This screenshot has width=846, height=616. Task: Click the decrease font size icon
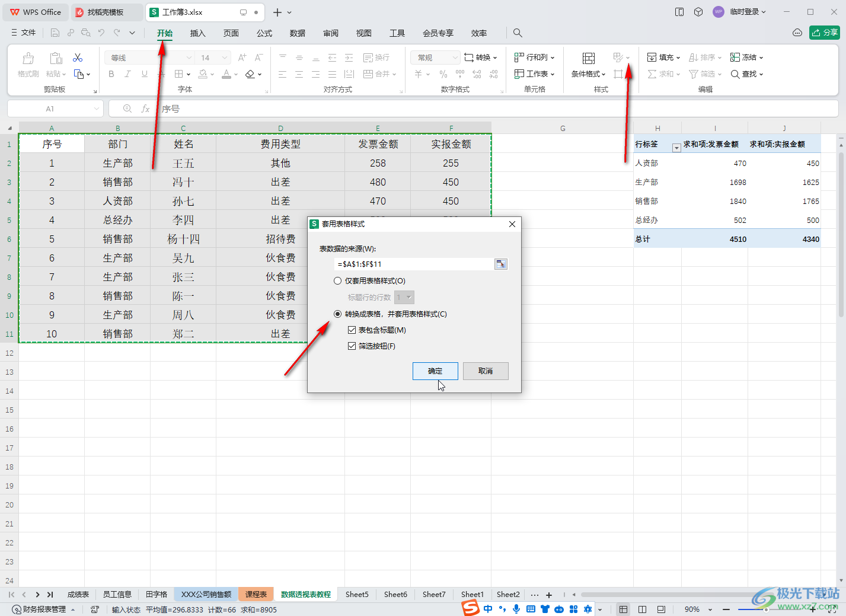pos(258,58)
